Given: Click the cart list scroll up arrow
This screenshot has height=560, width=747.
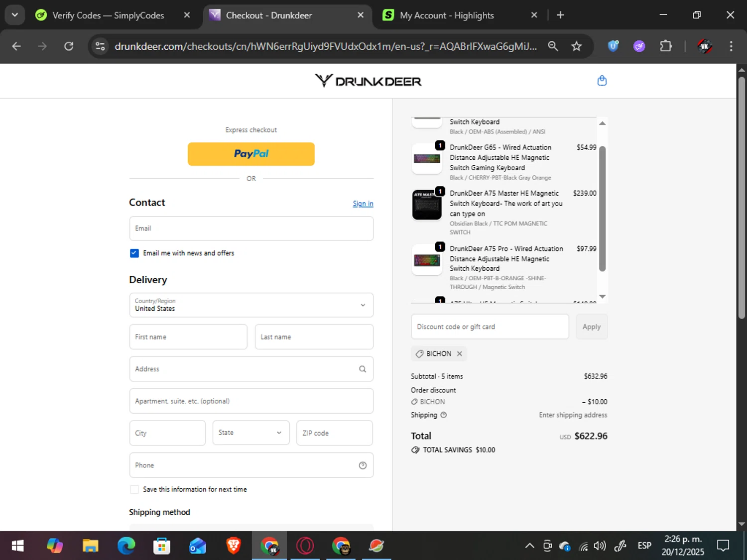Looking at the screenshot, I should (602, 123).
